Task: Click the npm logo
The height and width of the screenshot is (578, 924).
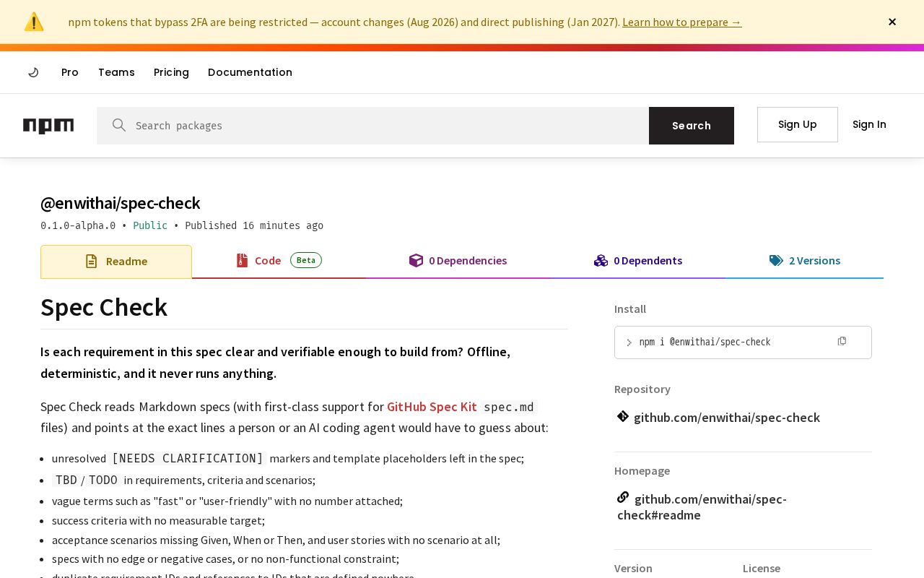Action: coord(48,126)
